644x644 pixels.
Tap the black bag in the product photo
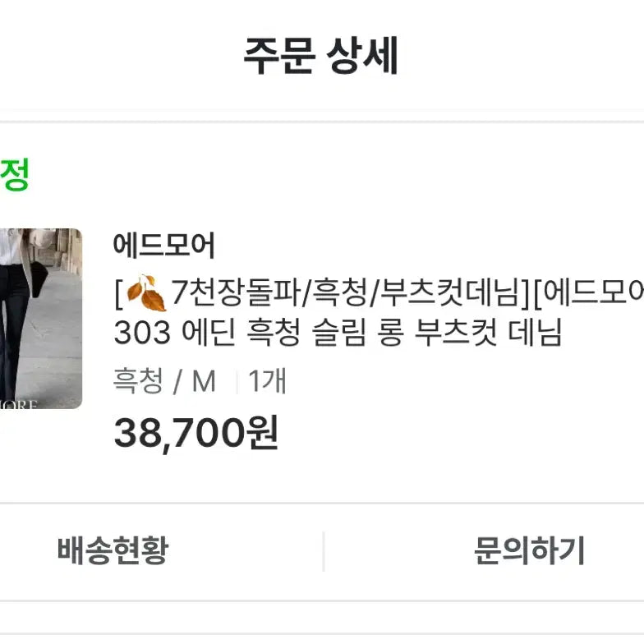pyautogui.click(x=39, y=278)
